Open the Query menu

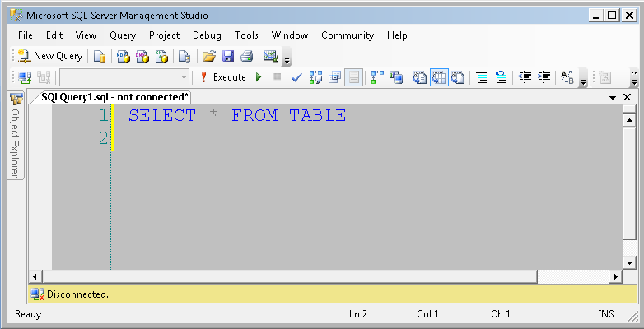[x=123, y=35]
